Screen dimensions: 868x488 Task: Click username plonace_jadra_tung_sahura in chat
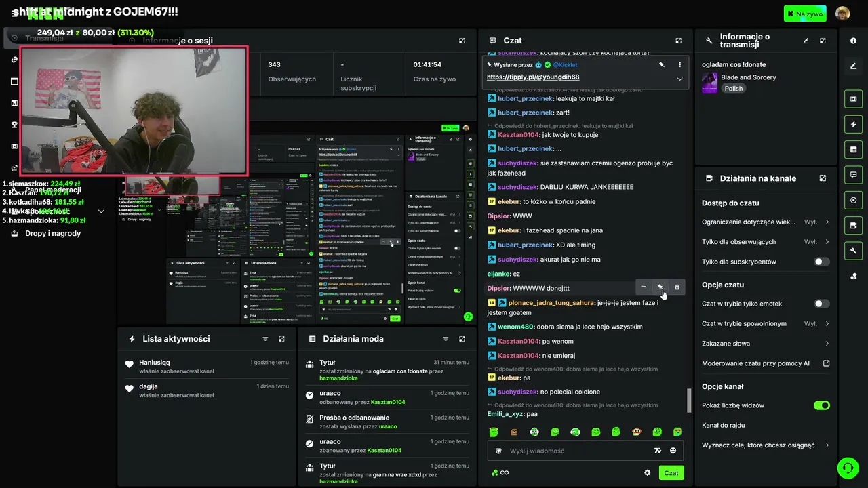pos(551,303)
